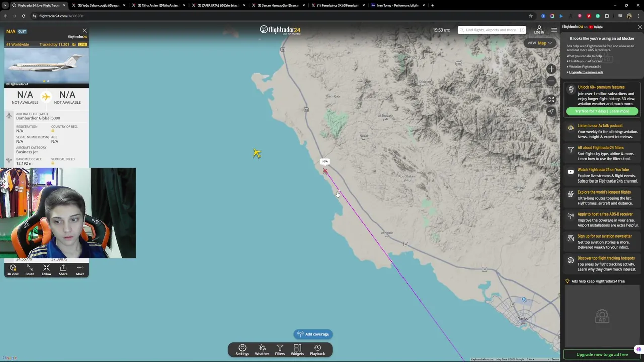The image size is (644, 362).
Task: Click the yellow aircraft over the sea
Action: (x=257, y=153)
